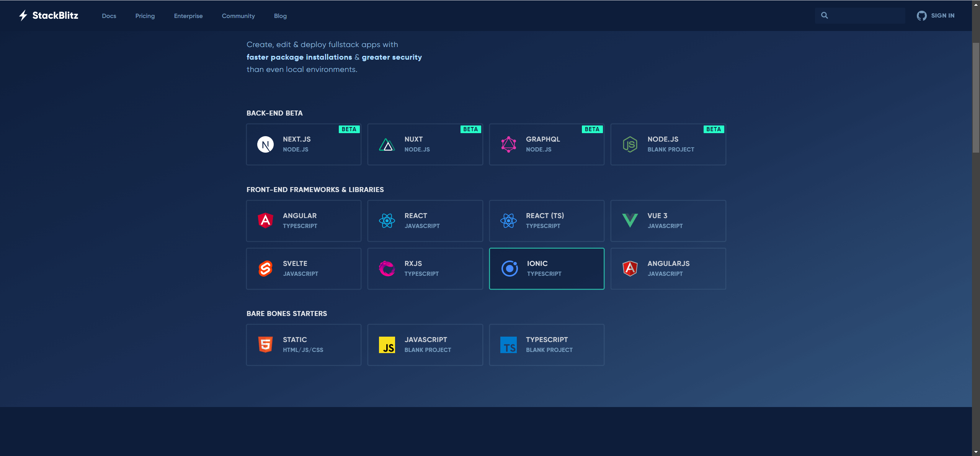Visit the Blog page

tap(280, 16)
